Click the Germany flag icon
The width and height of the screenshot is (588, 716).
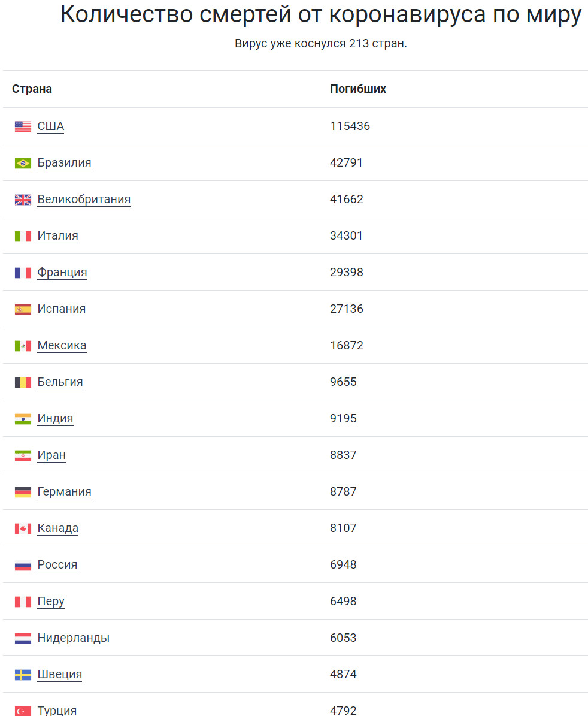coord(23,492)
